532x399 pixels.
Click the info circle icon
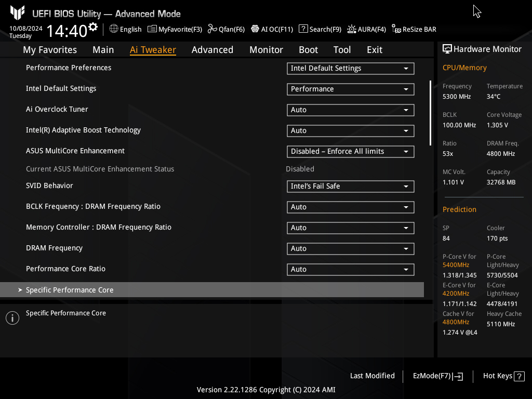[12, 318]
